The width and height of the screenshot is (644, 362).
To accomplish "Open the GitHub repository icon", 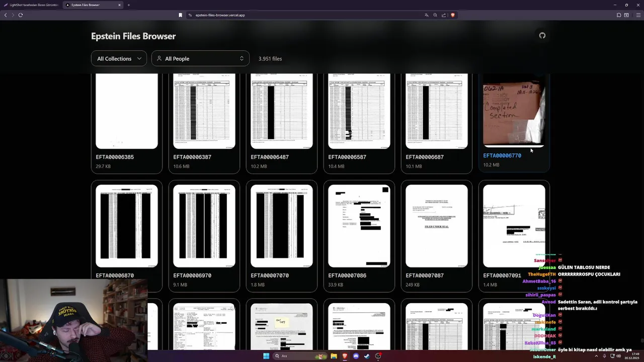I will coord(542,36).
